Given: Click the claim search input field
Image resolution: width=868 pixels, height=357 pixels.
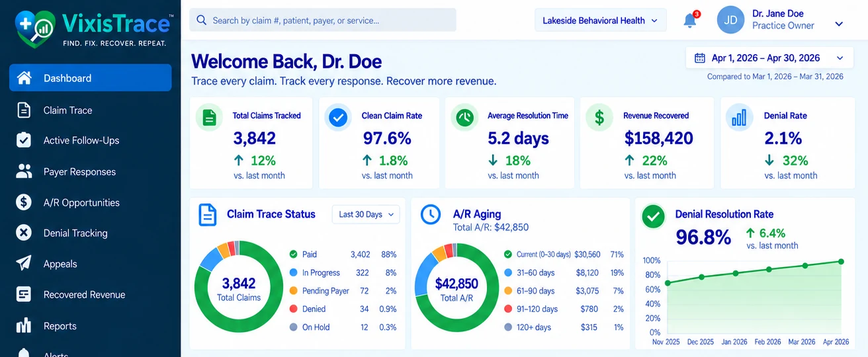Looking at the screenshot, I should click(323, 20).
